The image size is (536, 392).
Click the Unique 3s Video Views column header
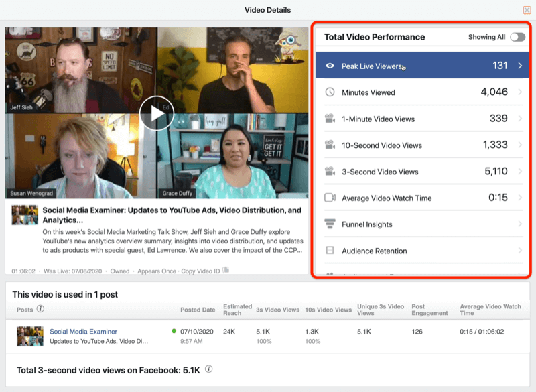pos(381,310)
